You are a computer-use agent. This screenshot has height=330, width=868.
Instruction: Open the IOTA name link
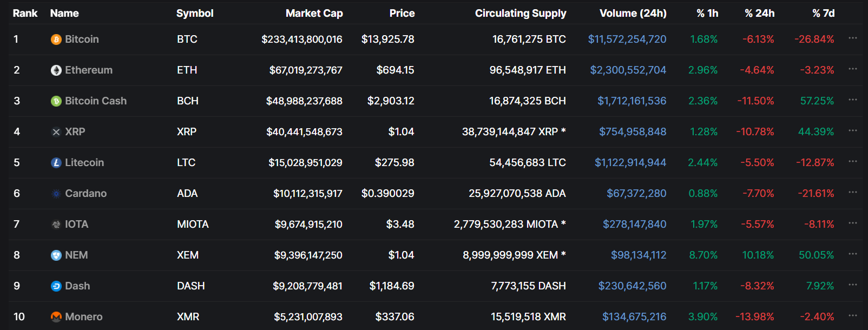pyautogui.click(x=76, y=225)
